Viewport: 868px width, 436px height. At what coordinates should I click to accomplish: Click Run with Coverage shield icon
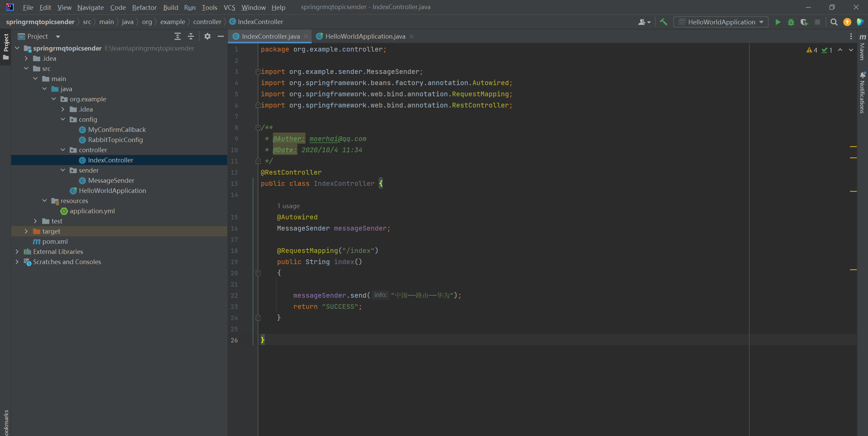coord(804,22)
